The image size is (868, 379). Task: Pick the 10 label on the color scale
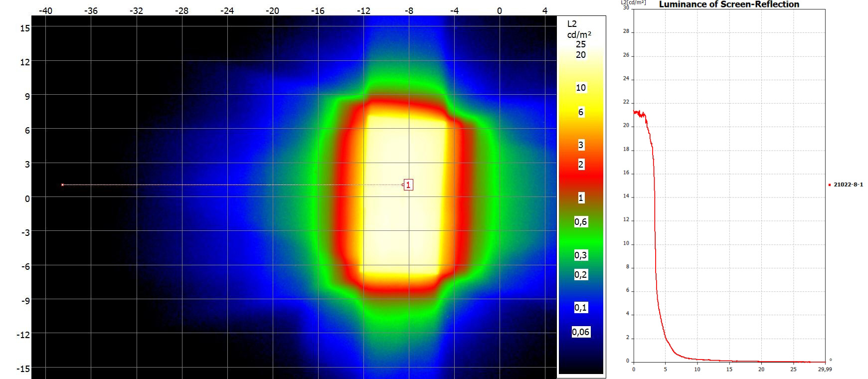(580, 88)
